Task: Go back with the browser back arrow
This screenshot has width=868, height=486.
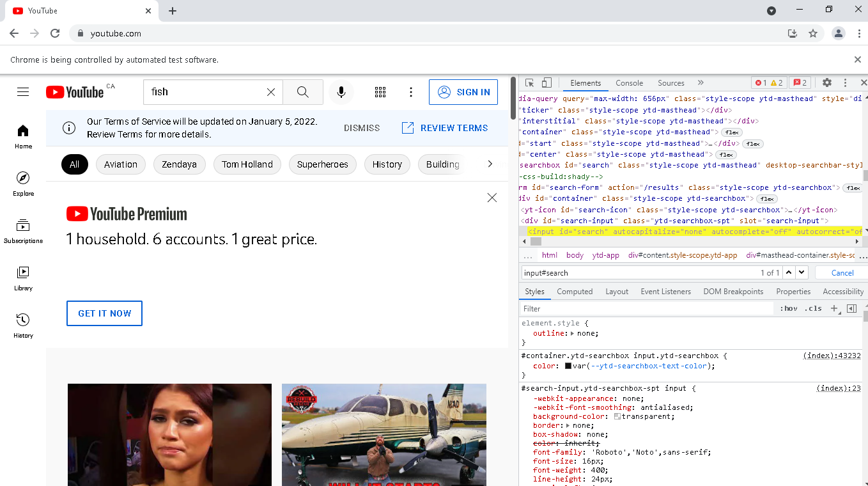Action: click(14, 33)
